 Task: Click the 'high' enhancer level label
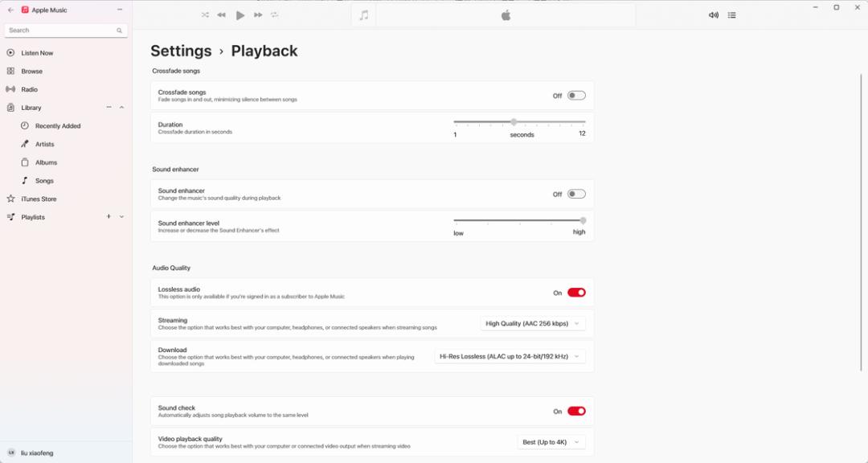(579, 232)
